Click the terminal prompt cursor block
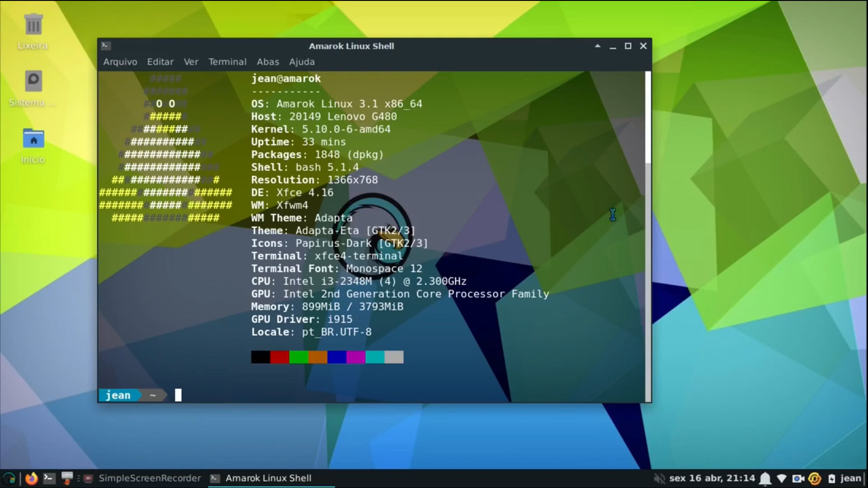868x488 pixels. tap(178, 395)
